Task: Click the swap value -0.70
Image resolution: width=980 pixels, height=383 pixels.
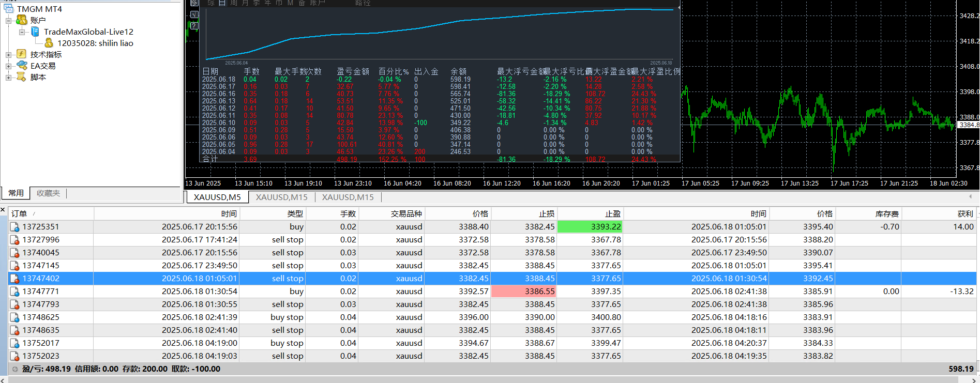Action: click(x=889, y=226)
